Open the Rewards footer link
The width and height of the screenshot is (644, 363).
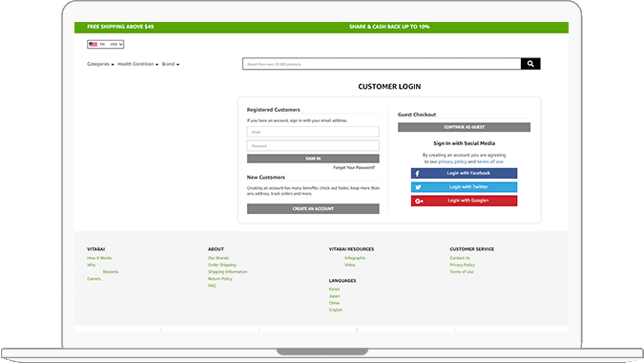click(111, 271)
